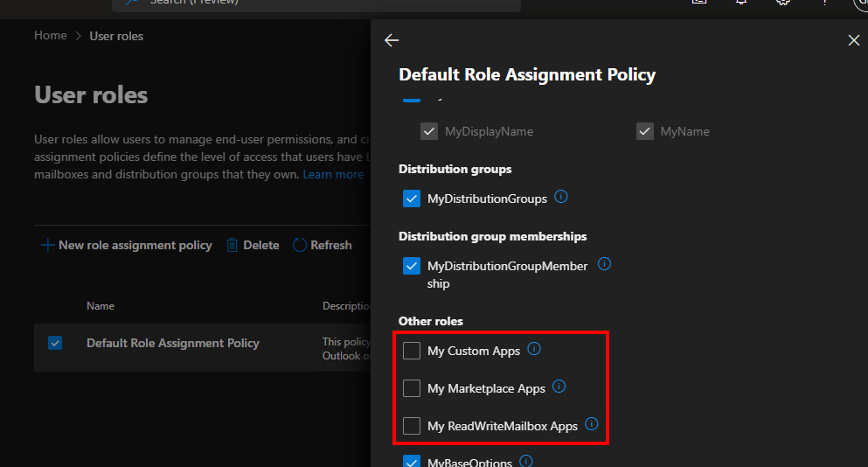Click info icon next to My Marketplace Apps
Viewport: 868px width, 467px height.
559,387
